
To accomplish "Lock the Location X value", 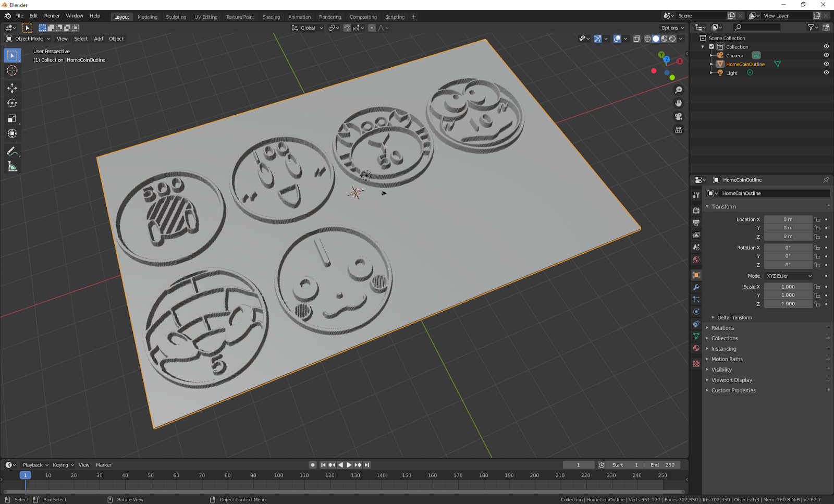I will click(817, 219).
